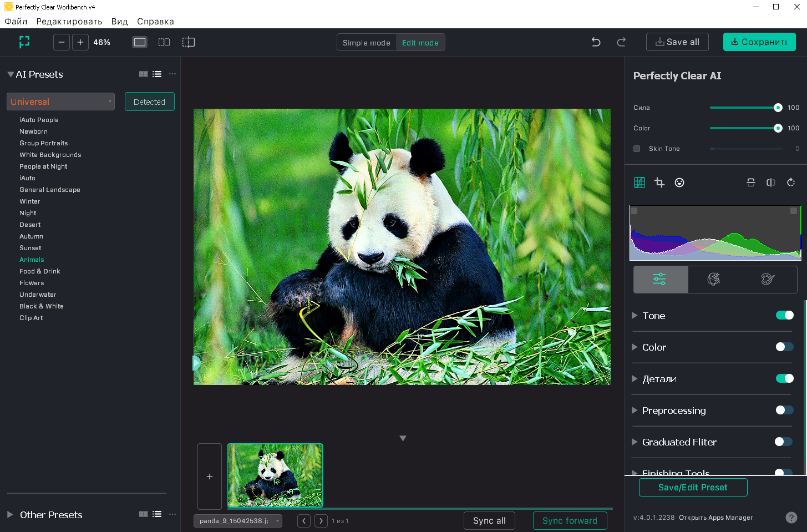Switch to Simple mode tab

click(366, 43)
